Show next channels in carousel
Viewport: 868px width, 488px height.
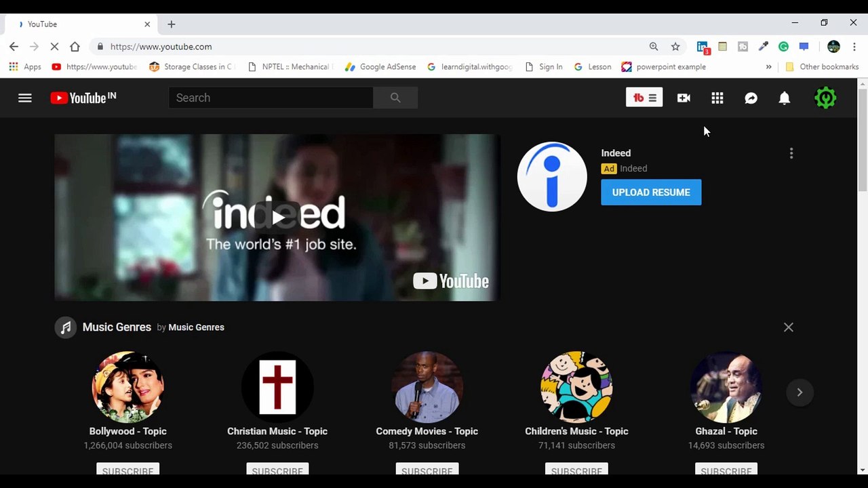click(800, 392)
